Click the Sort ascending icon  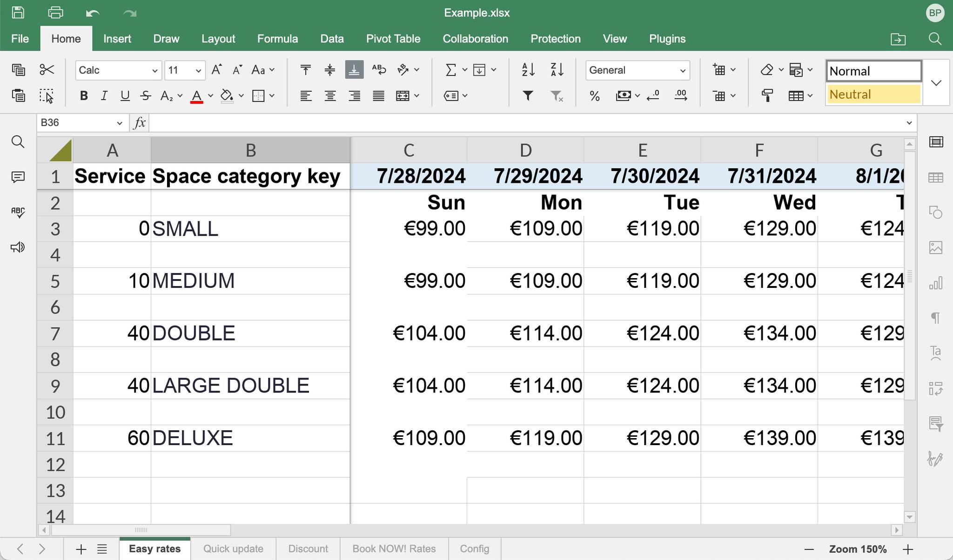pos(528,70)
